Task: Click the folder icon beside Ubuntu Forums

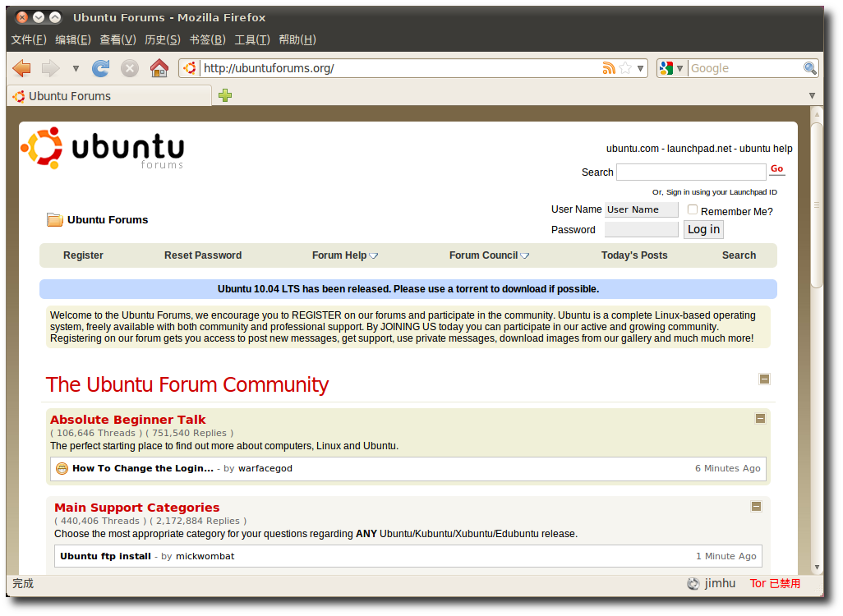Action: pyautogui.click(x=55, y=219)
